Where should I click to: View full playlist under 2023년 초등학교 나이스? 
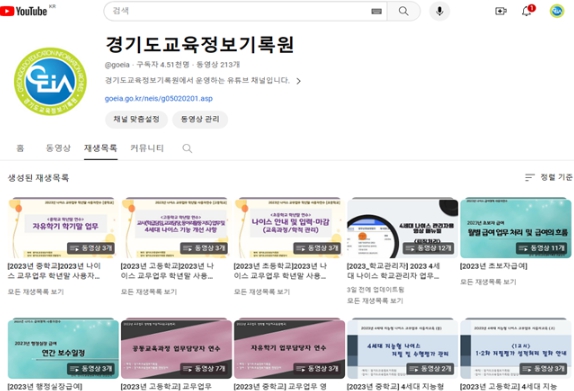(262, 292)
